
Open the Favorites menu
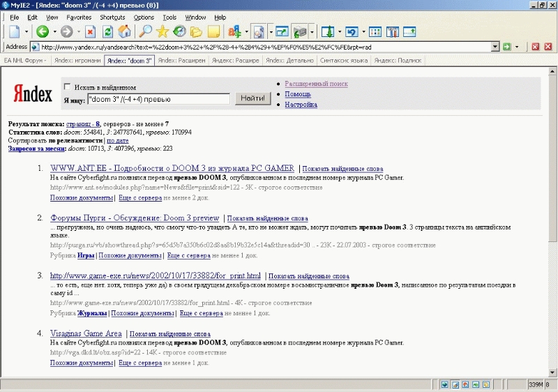pos(79,17)
